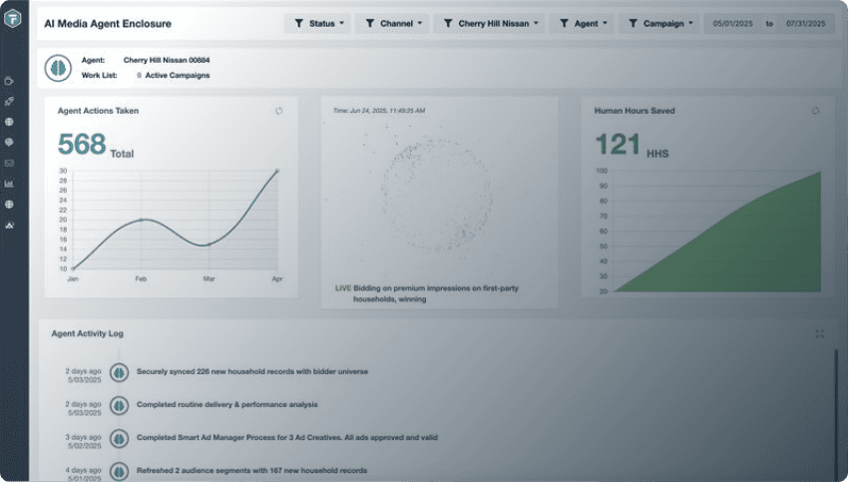Refresh the Agent Actions Taken card
868x482 pixels.
[x=279, y=111]
